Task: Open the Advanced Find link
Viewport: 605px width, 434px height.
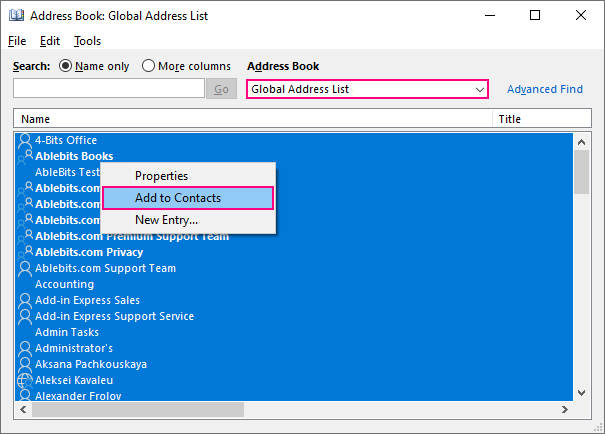Action: (x=545, y=89)
